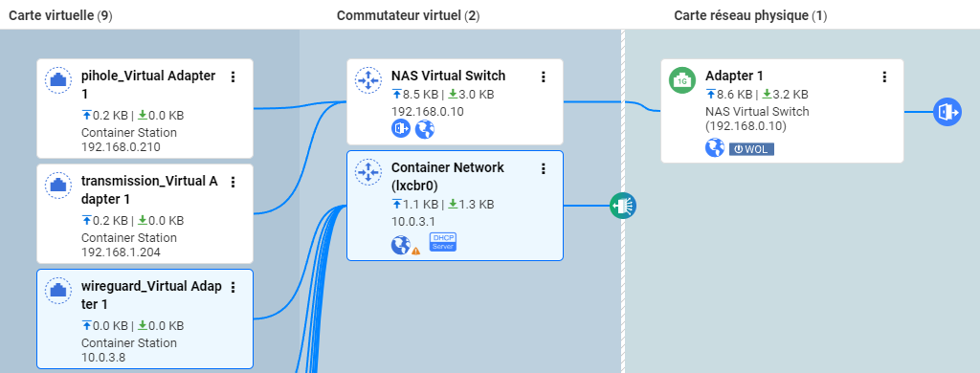Click the IP address 10.0.3.1
The width and height of the screenshot is (980, 373).
point(413,221)
